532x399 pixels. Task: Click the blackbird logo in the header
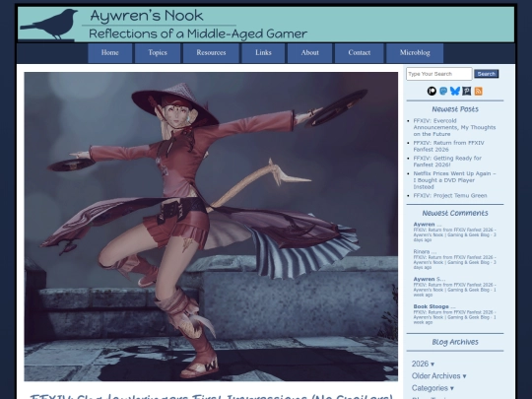pos(50,24)
